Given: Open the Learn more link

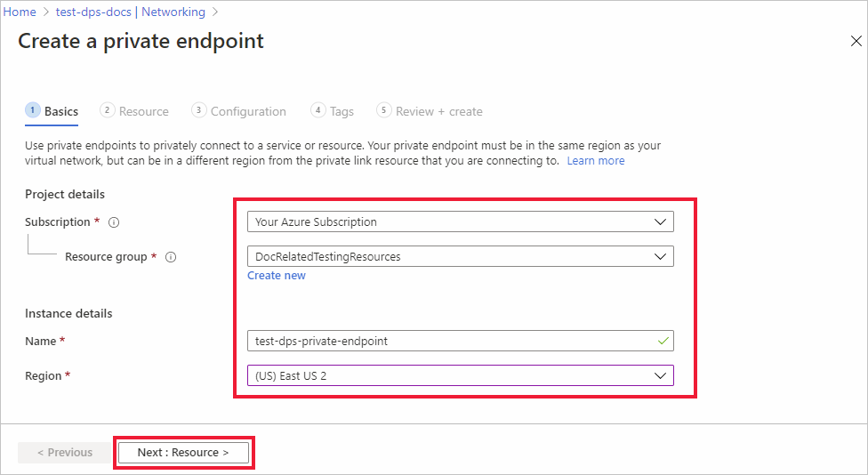Looking at the screenshot, I should point(596,161).
